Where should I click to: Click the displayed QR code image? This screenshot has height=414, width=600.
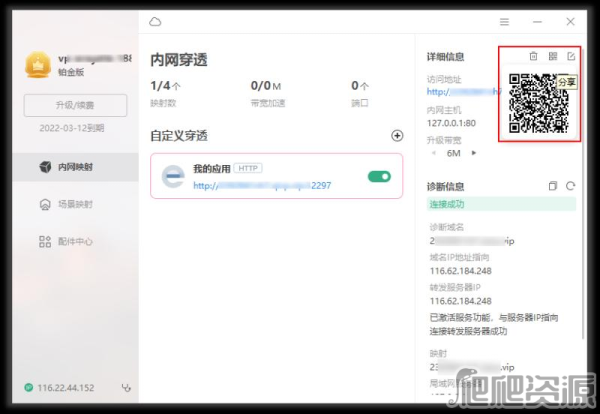(538, 103)
